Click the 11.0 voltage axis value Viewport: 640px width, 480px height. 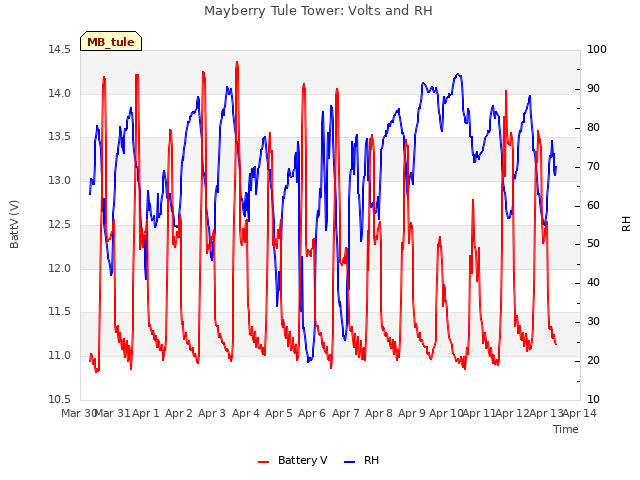(60, 356)
